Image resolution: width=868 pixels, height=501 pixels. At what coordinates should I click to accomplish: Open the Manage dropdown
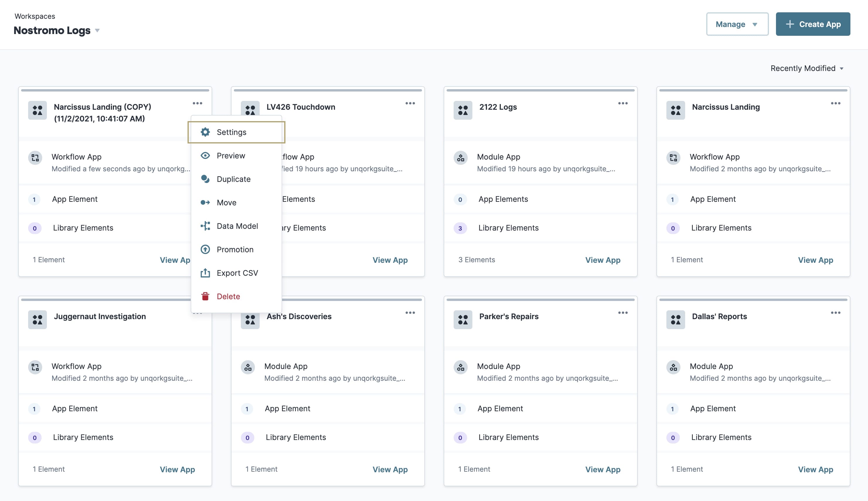coord(737,24)
